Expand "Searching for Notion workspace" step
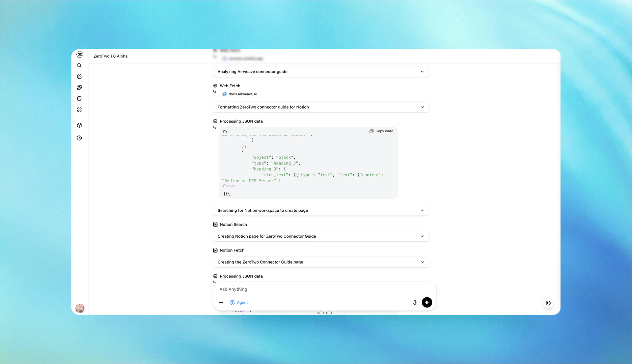 point(321,210)
